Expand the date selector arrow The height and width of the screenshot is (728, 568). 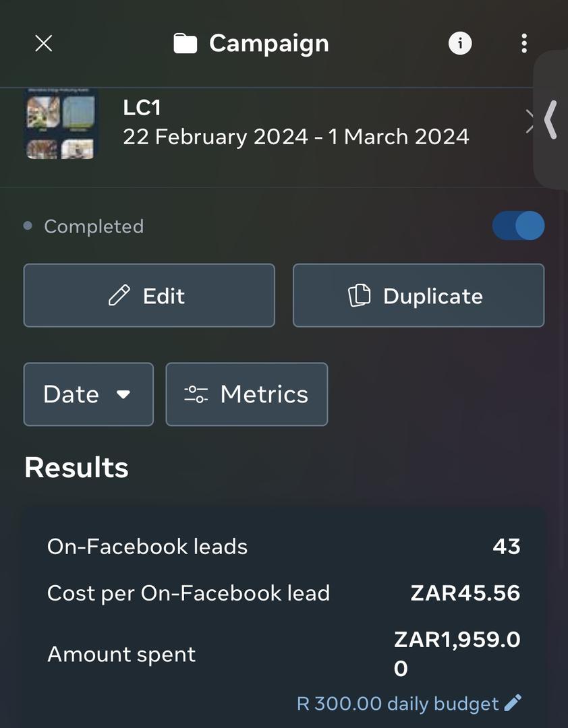coord(124,394)
